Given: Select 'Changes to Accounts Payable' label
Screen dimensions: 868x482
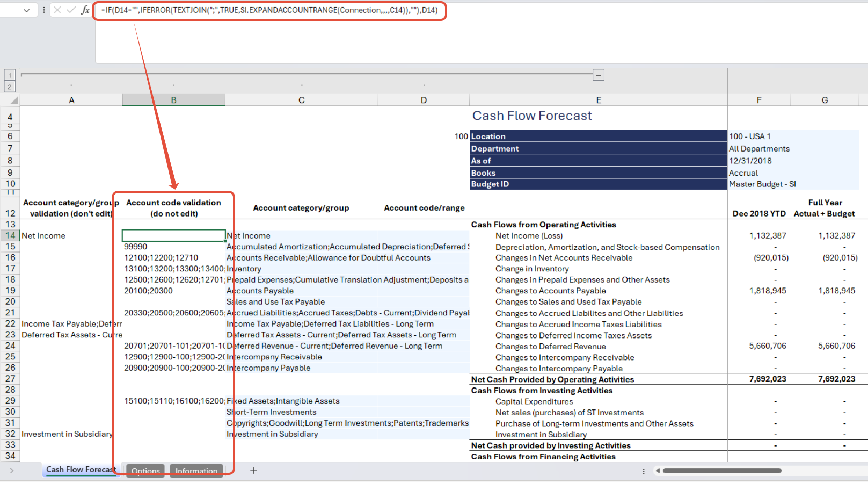Looking at the screenshot, I should pyautogui.click(x=550, y=291).
